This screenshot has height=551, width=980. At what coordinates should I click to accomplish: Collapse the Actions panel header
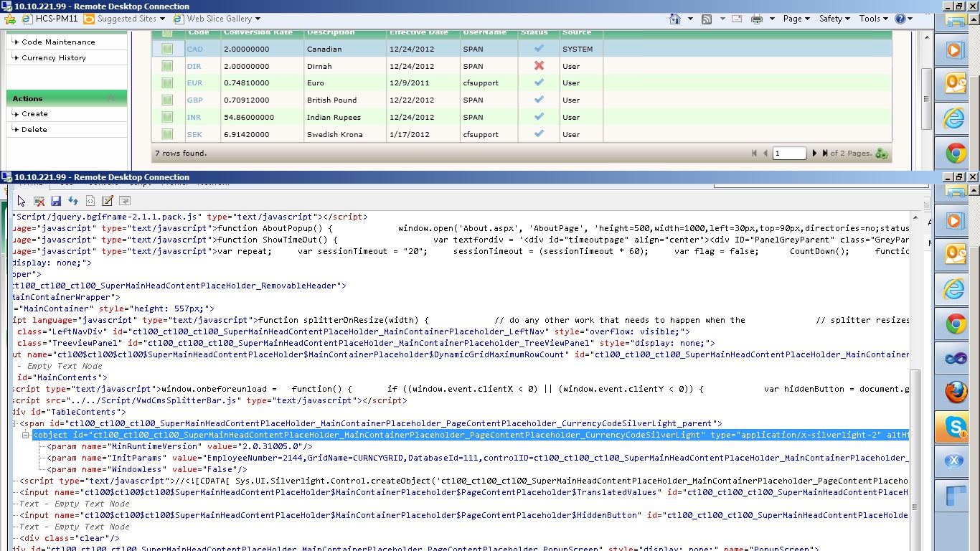coord(110,98)
